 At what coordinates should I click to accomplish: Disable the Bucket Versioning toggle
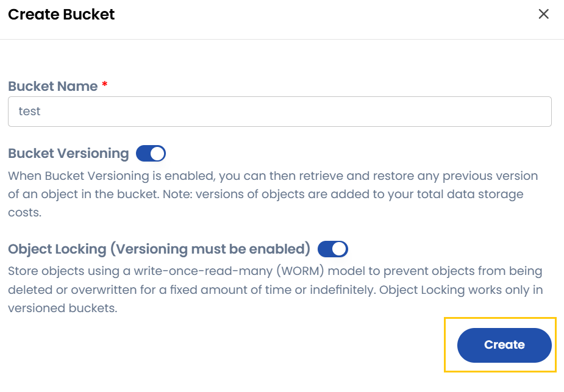[151, 153]
